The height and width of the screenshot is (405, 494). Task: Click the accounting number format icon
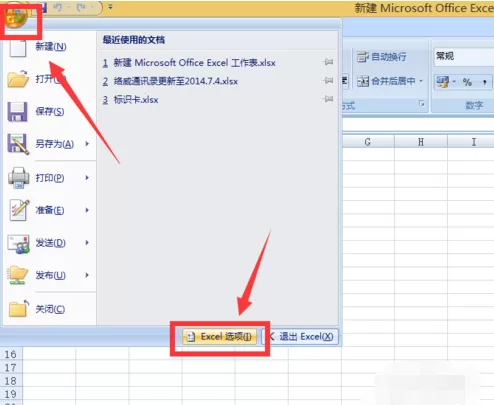443,82
